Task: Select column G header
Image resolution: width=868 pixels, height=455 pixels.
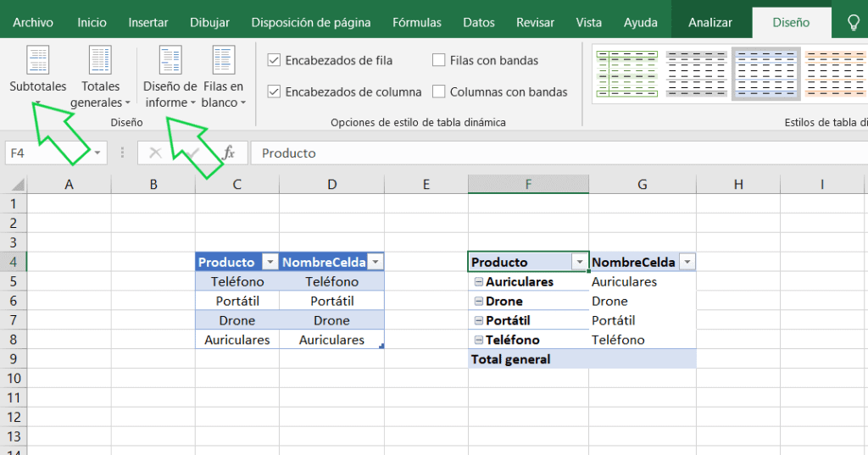Action: [643, 185]
